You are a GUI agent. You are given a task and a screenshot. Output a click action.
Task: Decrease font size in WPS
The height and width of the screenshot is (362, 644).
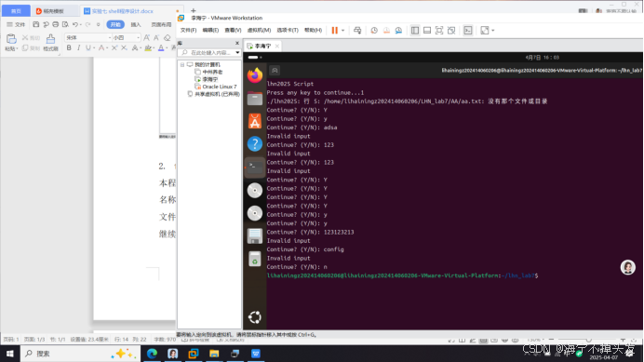[156, 38]
